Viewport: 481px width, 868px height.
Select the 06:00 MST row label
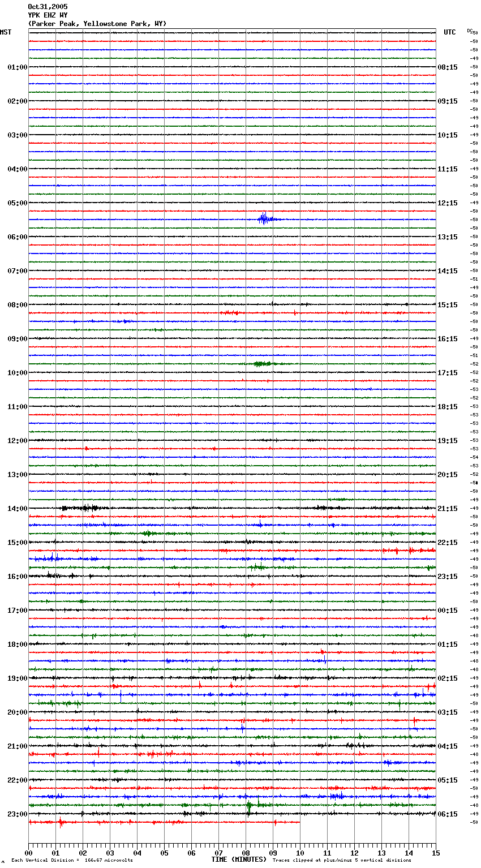[18, 237]
